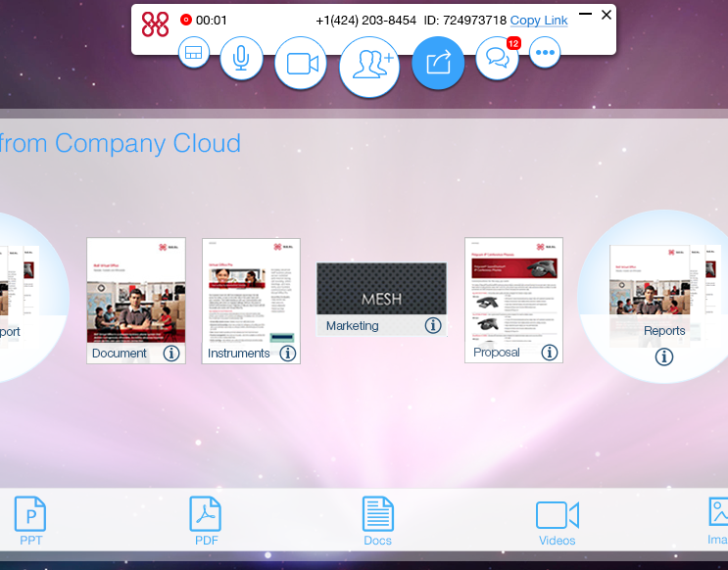
Task: Open the Proposal file thumbnail
Action: coord(514,300)
